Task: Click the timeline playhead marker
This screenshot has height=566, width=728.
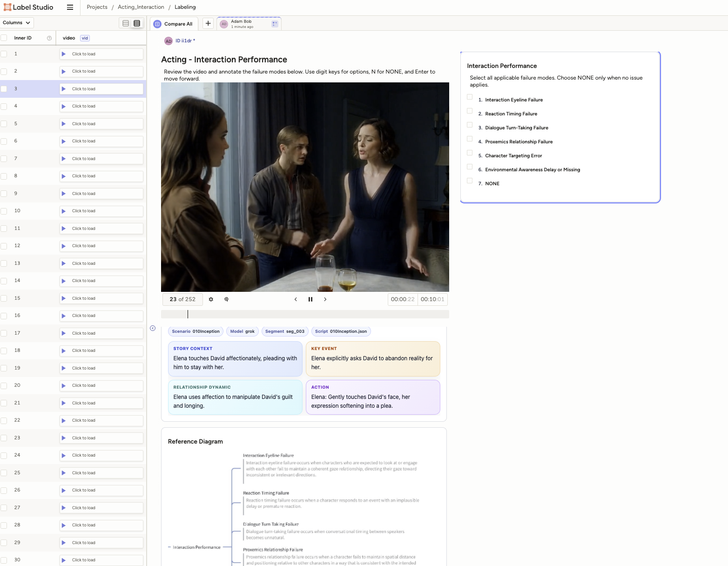Action: [x=188, y=314]
